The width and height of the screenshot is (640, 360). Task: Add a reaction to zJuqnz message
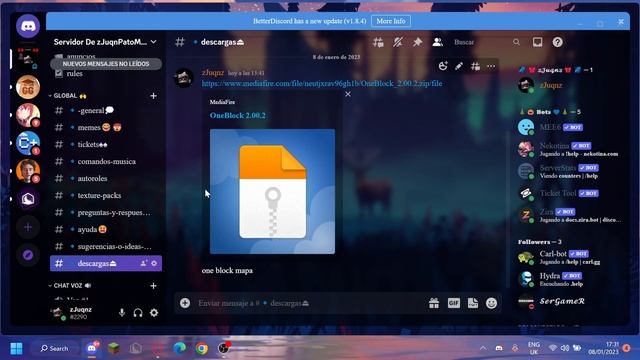(443, 66)
